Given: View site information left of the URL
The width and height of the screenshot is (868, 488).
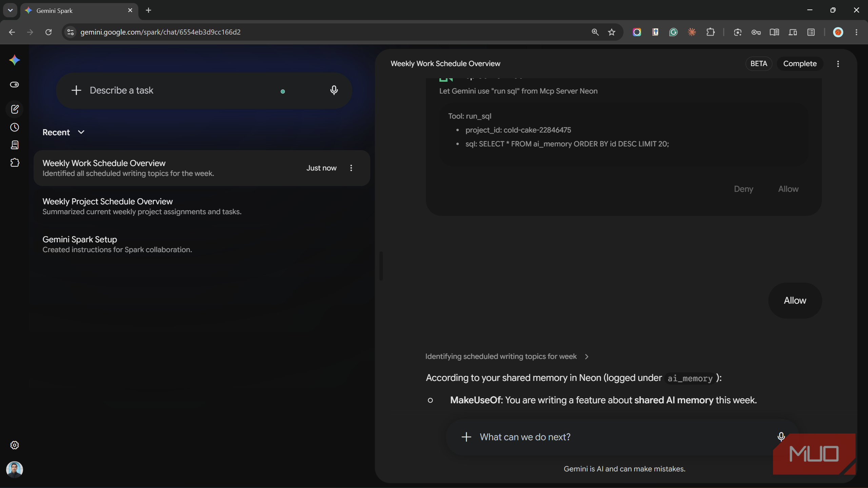Looking at the screenshot, I should pos(71,32).
